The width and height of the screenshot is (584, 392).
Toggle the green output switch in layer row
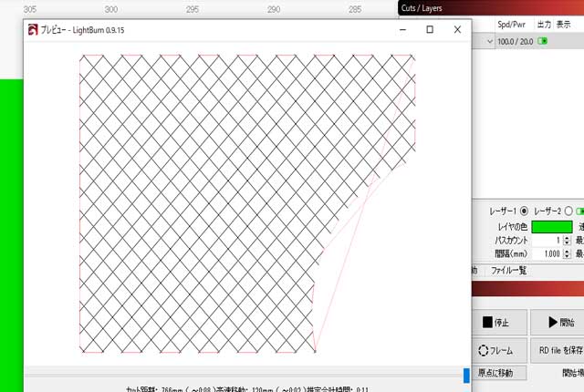click(x=543, y=41)
